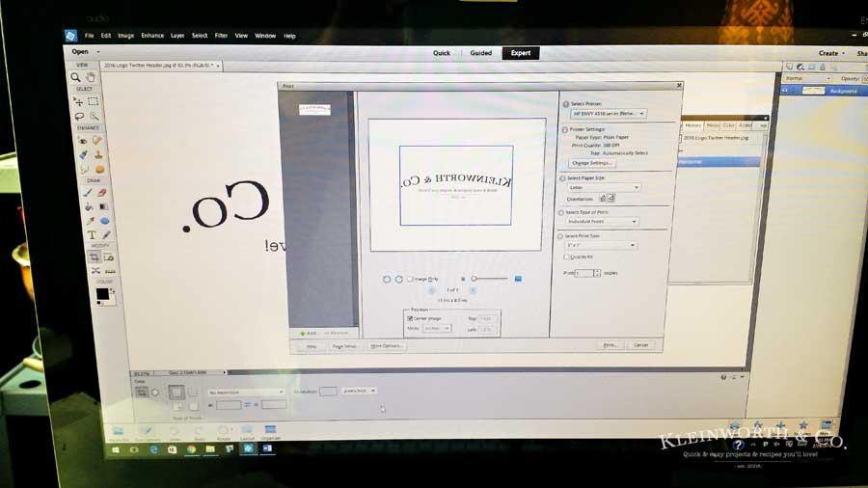
Task: Select the Spot Healing Brush tool
Action: 96,141
